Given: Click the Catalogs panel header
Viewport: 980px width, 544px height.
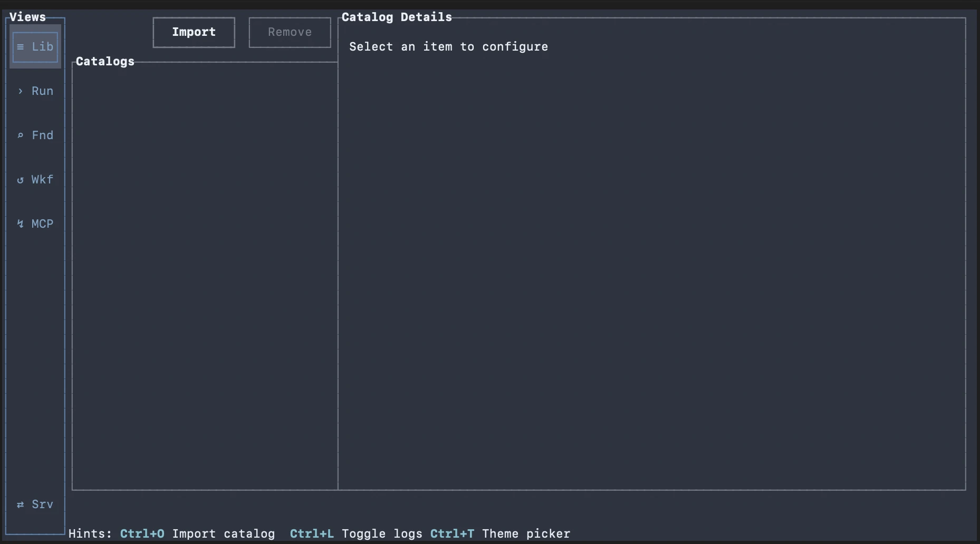Looking at the screenshot, I should 104,61.
